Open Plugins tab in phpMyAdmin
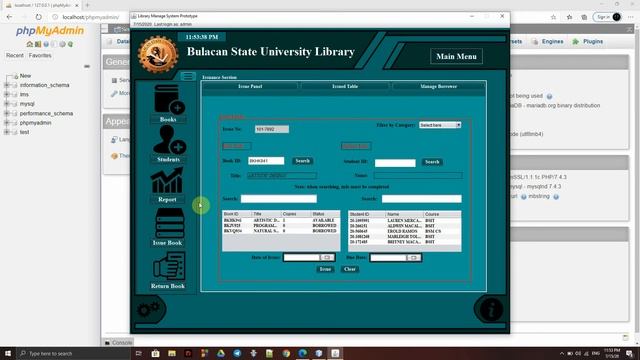 [588, 42]
